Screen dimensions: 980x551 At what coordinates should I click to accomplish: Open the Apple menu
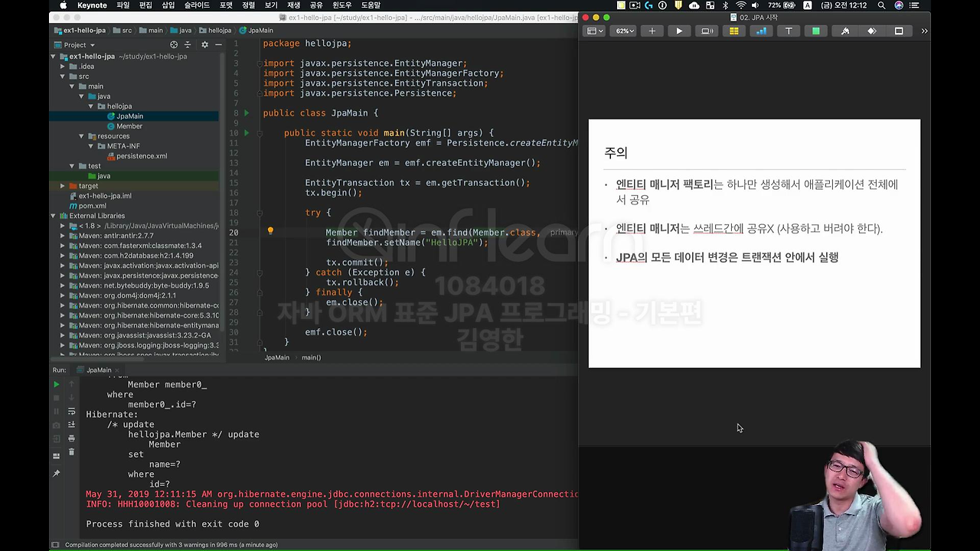64,5
